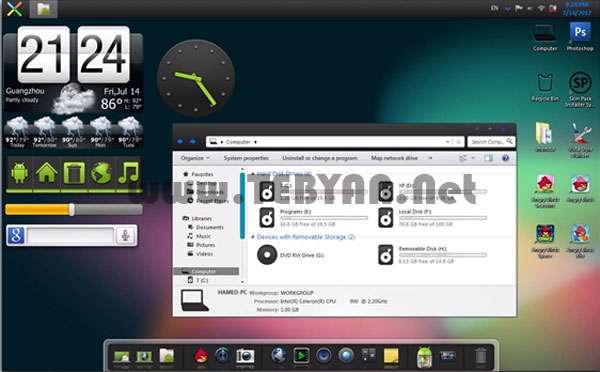Click Map network drive
The height and width of the screenshot is (372, 600).
pyautogui.click(x=394, y=158)
